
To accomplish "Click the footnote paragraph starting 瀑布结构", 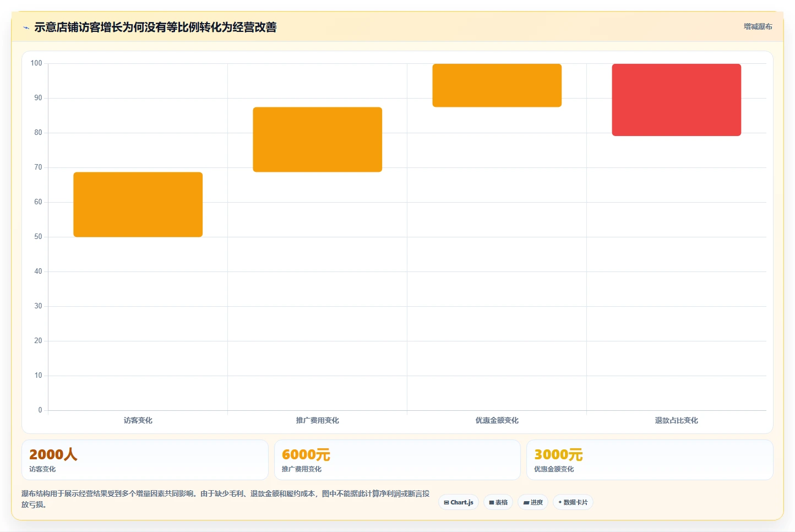I will pos(226,499).
